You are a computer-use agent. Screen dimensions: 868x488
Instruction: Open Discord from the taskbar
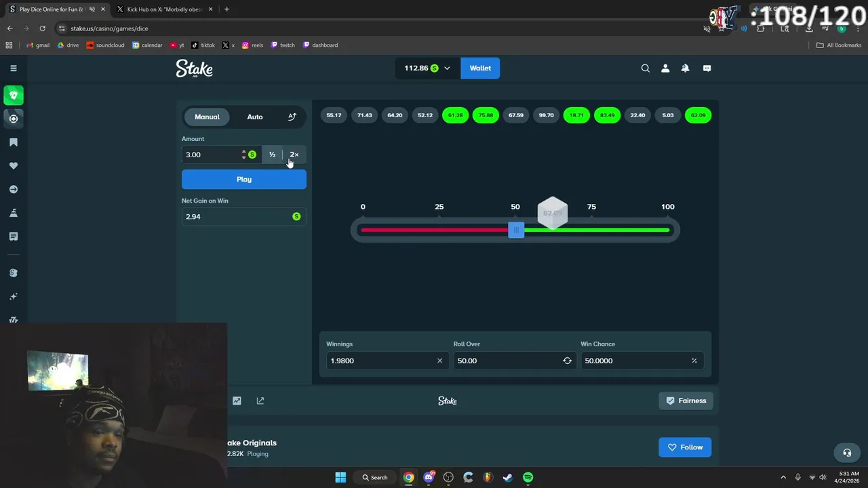click(x=429, y=477)
